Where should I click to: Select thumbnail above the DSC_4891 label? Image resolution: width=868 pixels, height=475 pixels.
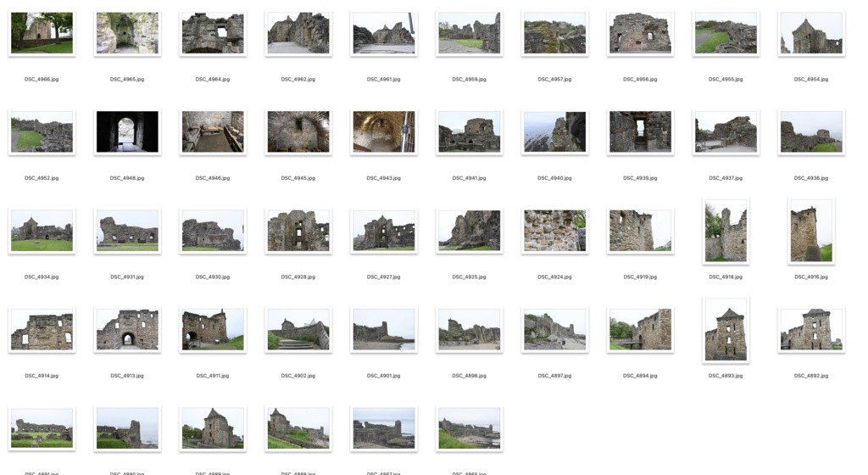pyautogui.click(x=42, y=428)
